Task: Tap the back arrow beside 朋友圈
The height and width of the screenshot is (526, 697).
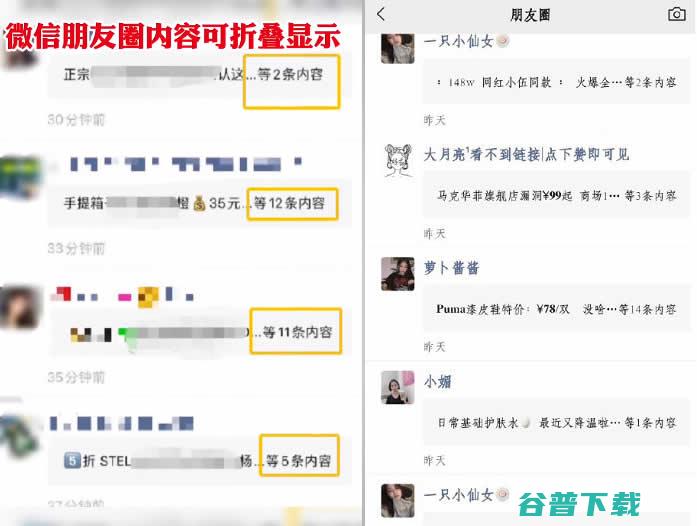Action: click(381, 14)
